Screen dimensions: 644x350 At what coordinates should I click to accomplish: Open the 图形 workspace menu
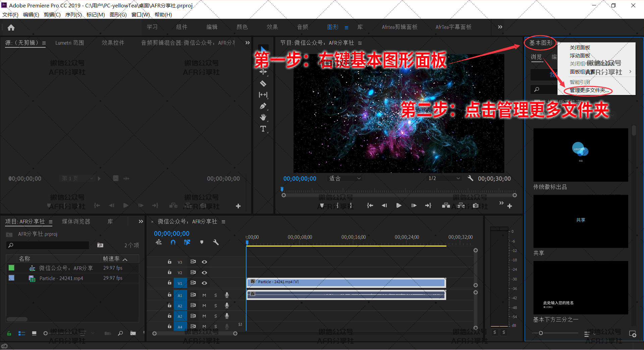(x=346, y=28)
